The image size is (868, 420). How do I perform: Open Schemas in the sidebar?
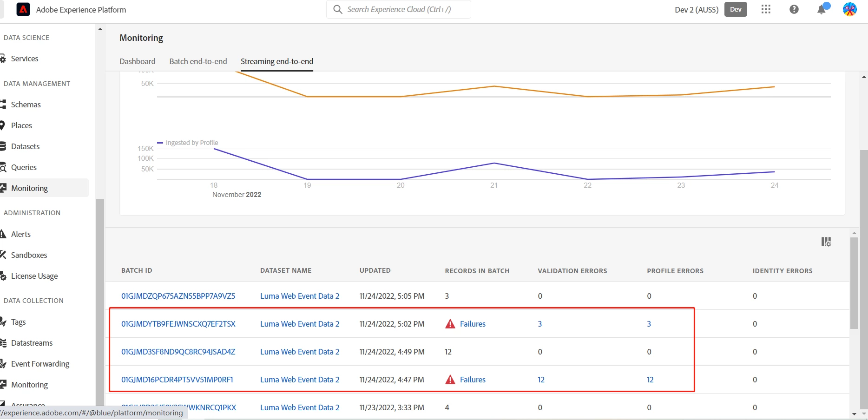[26, 105]
